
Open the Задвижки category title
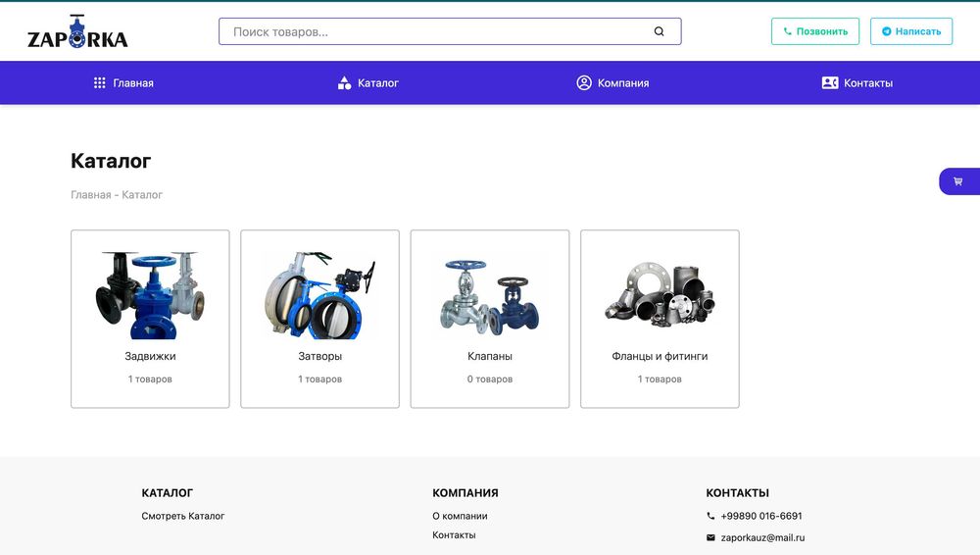[x=150, y=356]
